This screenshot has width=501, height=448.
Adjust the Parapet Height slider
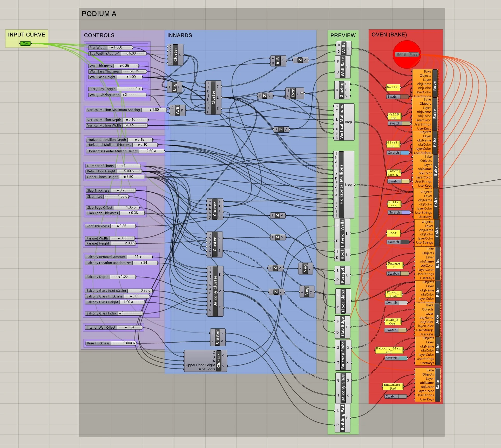point(111,243)
